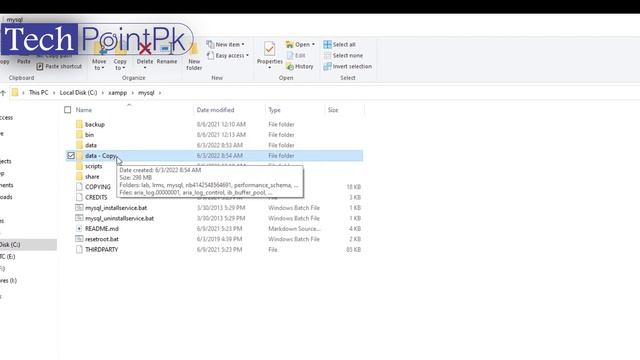The image size is (640, 360).
Task: Click the address bar folder icon
Action: [15, 93]
